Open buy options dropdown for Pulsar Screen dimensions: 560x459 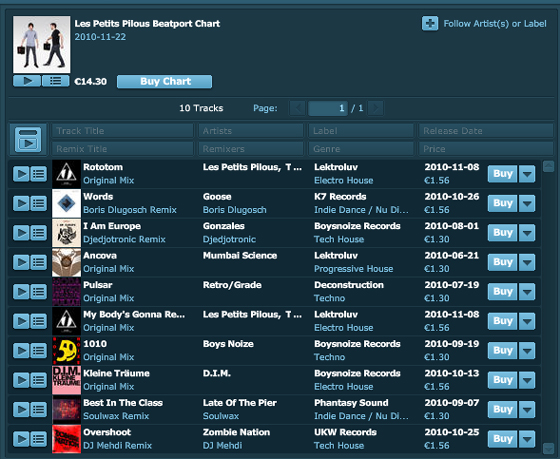click(x=527, y=292)
